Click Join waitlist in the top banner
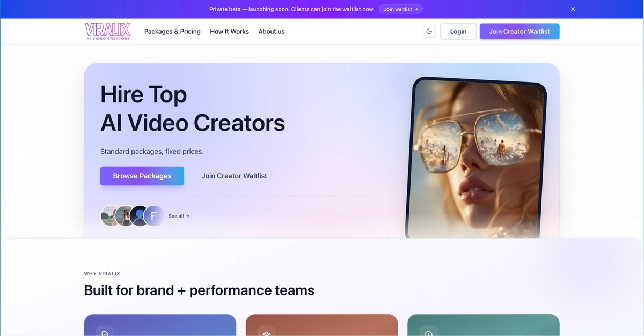The height and width of the screenshot is (336, 644). tap(401, 9)
